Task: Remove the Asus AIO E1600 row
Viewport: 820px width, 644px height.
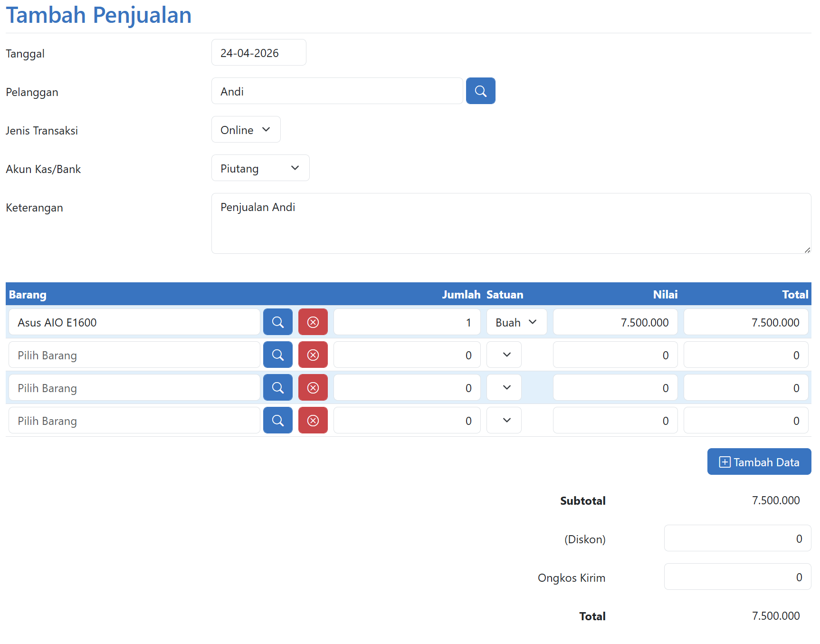Action: click(x=313, y=322)
